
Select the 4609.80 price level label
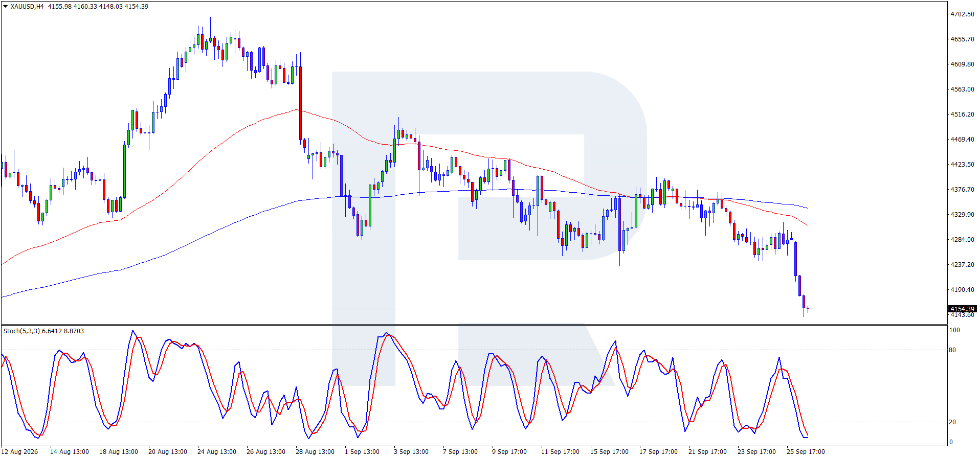[962, 64]
